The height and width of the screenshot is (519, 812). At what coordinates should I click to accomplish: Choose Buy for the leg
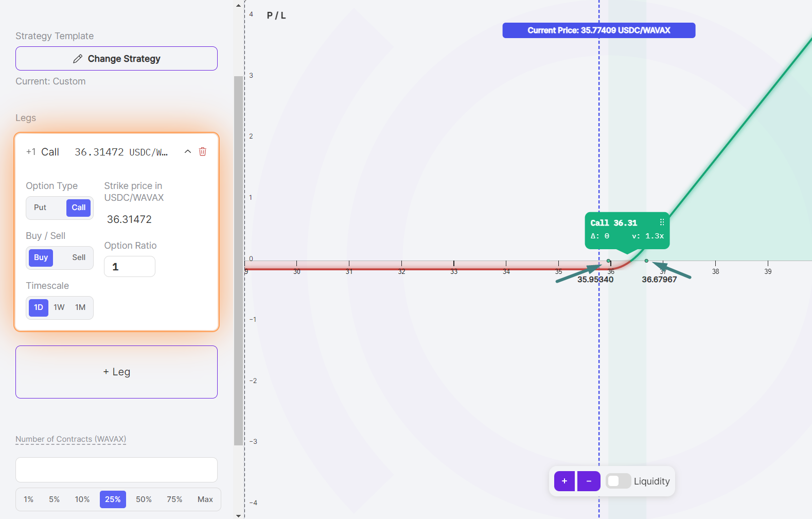[x=41, y=257]
